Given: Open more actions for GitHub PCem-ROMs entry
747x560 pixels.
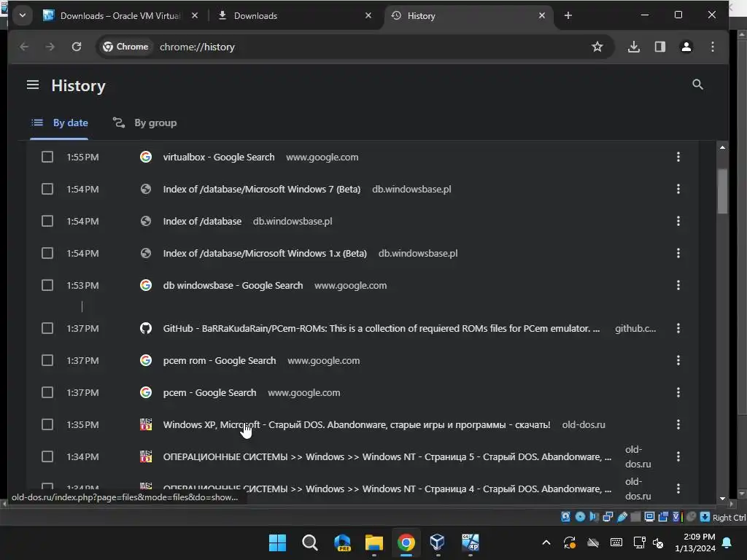Looking at the screenshot, I should (678, 328).
